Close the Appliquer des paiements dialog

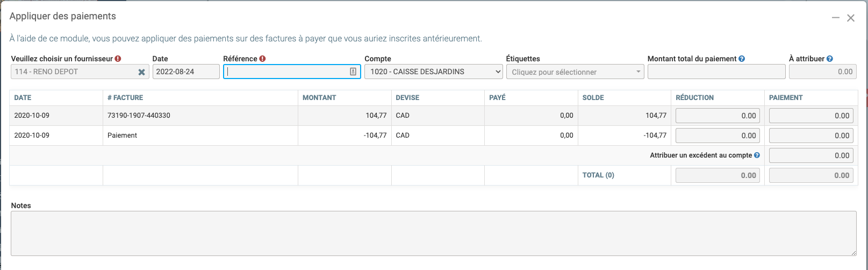click(851, 18)
